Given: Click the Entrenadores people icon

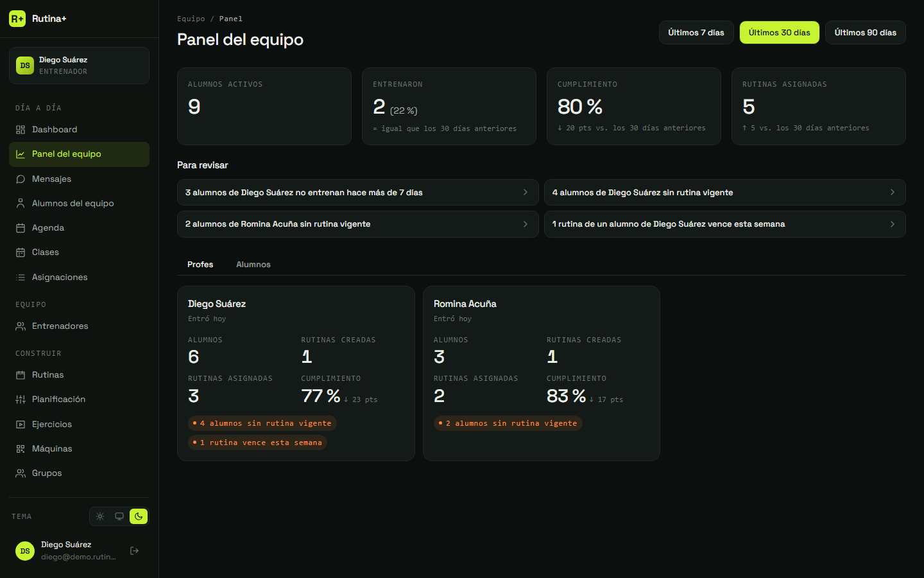Looking at the screenshot, I should pos(21,326).
